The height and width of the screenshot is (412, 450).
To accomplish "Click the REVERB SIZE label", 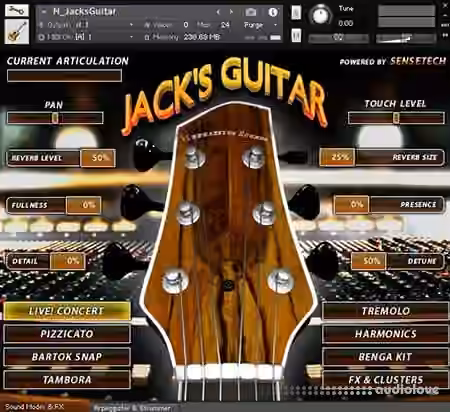I will [x=414, y=157].
